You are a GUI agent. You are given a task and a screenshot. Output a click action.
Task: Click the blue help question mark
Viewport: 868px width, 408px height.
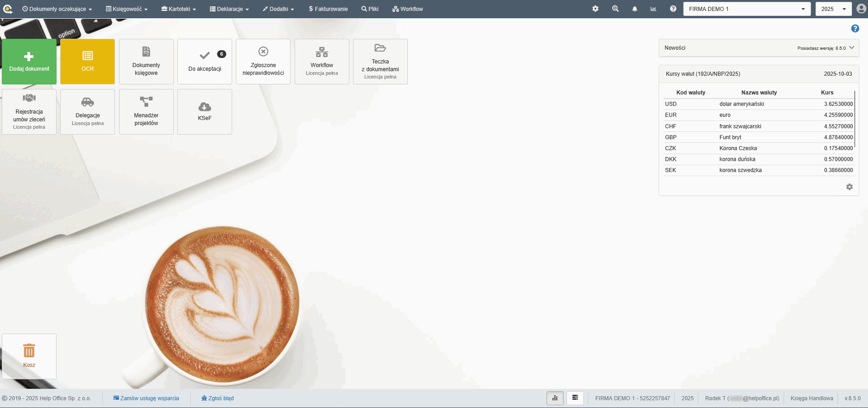tap(855, 28)
